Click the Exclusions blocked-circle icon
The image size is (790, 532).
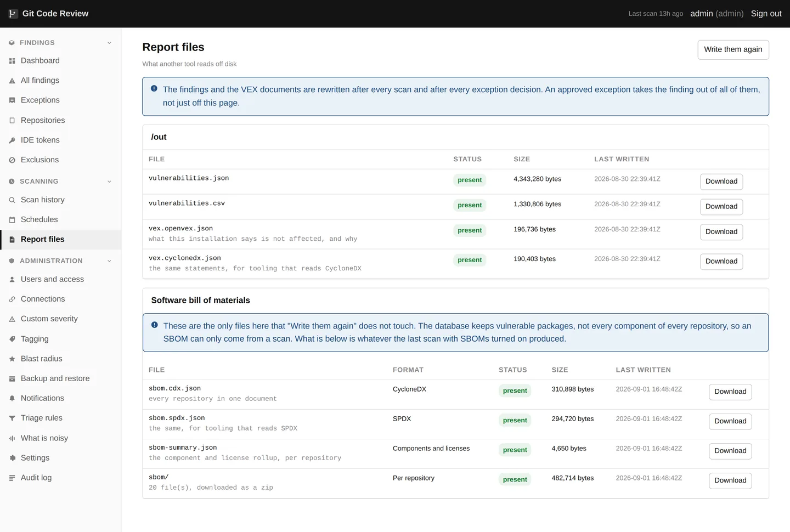[x=12, y=160]
